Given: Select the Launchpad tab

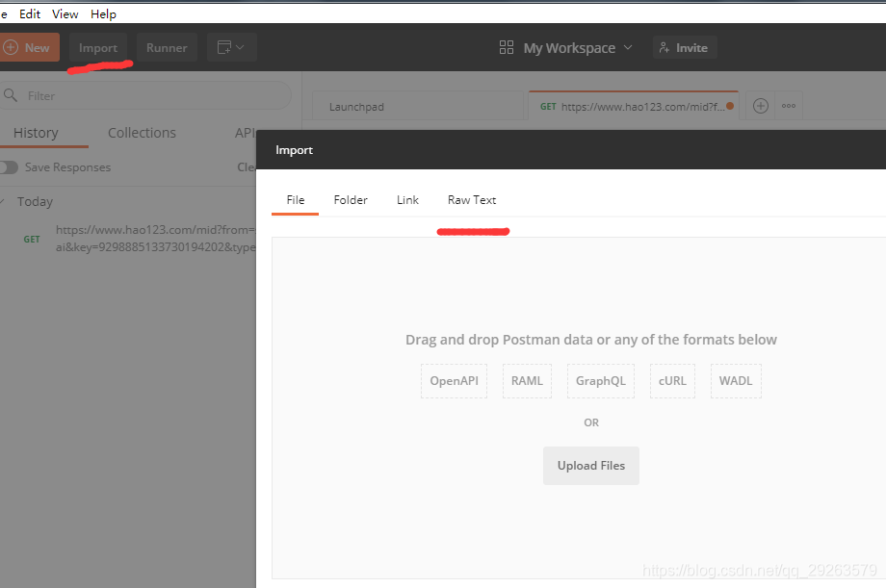Looking at the screenshot, I should tap(418, 106).
